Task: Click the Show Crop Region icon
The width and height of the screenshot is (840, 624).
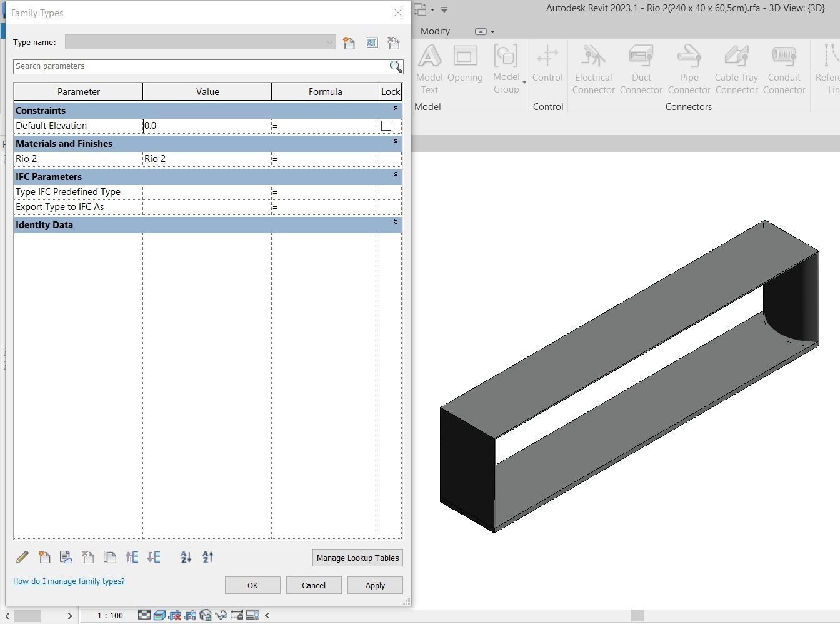Action: [x=191, y=615]
